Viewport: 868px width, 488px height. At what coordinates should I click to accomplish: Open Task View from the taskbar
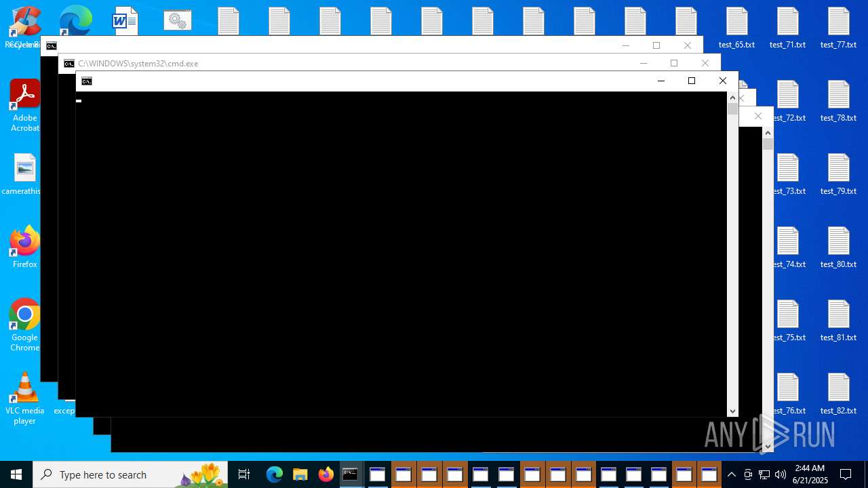(x=244, y=474)
